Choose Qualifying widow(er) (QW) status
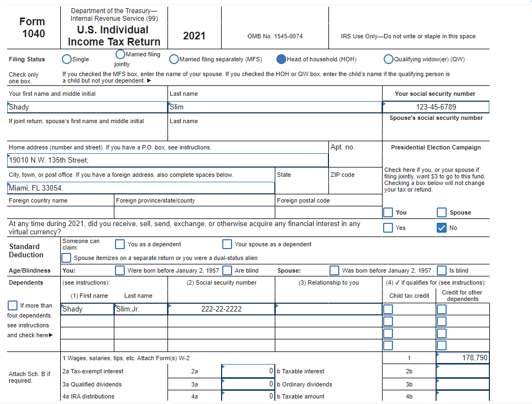The height and width of the screenshot is (404, 532). (x=389, y=59)
